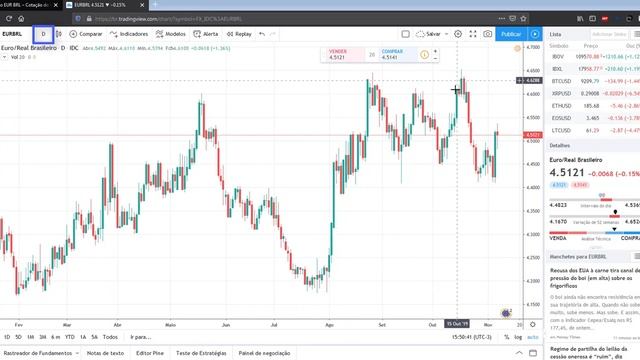Select the 3M time range
640x360 pixels.
[43, 337]
